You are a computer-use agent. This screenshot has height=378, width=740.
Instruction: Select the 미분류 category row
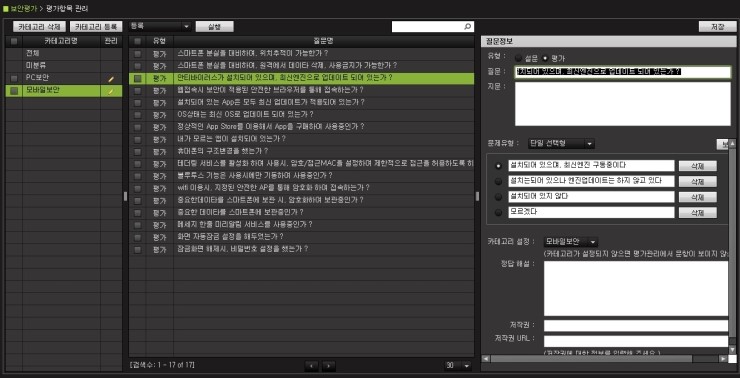[x=64, y=66]
